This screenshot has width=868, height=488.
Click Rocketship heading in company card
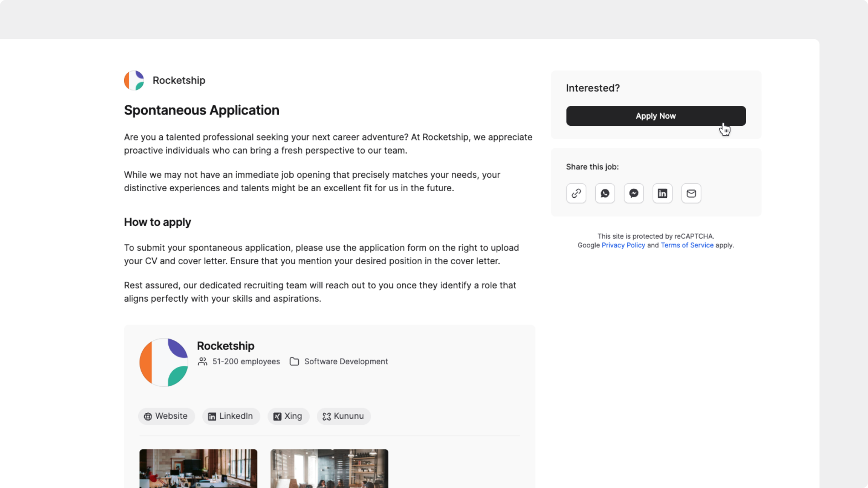click(x=225, y=346)
